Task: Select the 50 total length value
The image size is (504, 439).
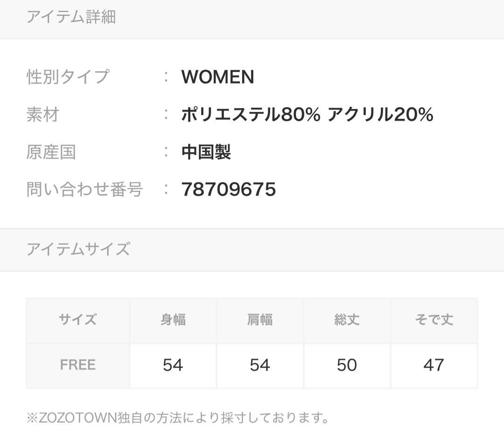Action: click(x=347, y=365)
